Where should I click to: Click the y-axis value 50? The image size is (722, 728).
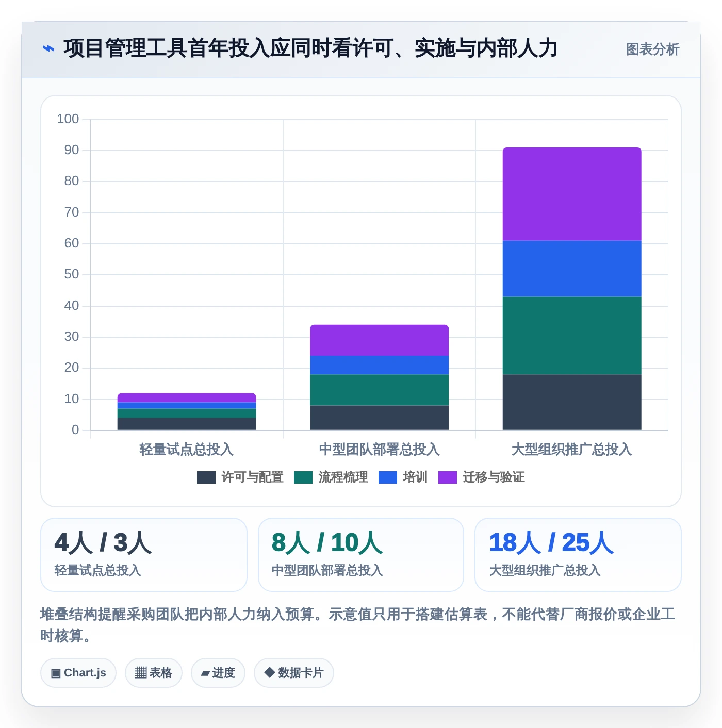[72, 274]
